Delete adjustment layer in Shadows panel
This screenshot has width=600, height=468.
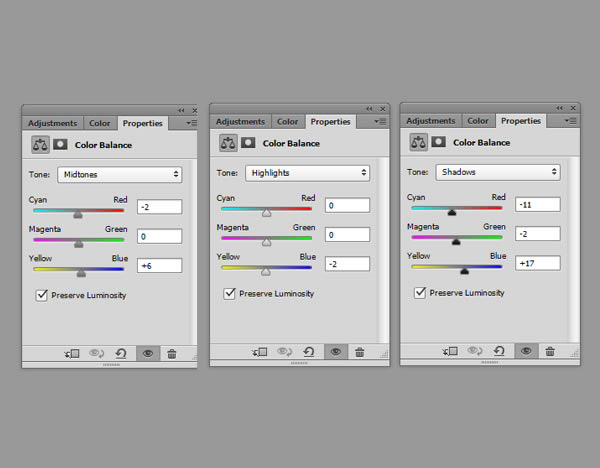pyautogui.click(x=550, y=351)
